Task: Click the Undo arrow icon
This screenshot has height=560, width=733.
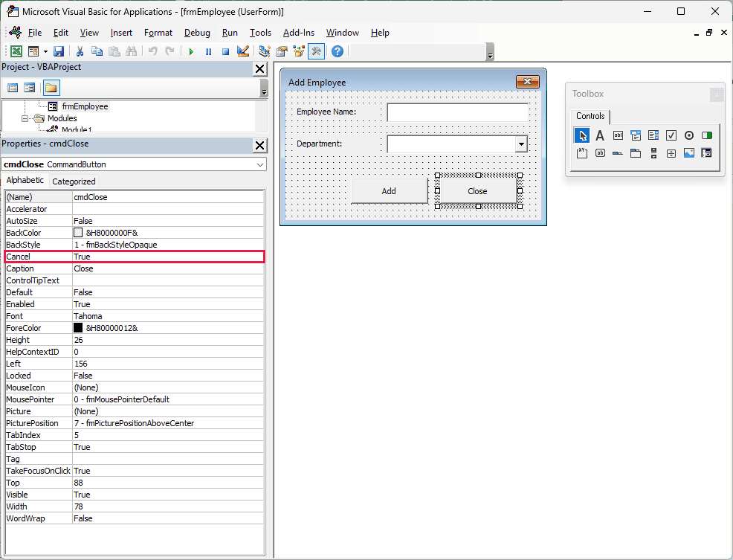Action: [x=153, y=51]
